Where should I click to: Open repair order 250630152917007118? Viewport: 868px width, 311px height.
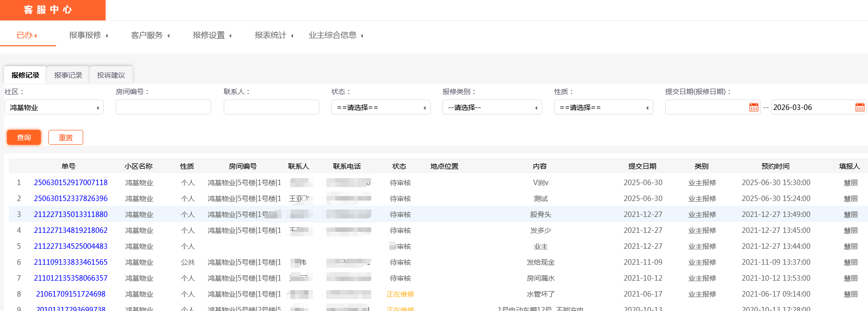(71, 183)
